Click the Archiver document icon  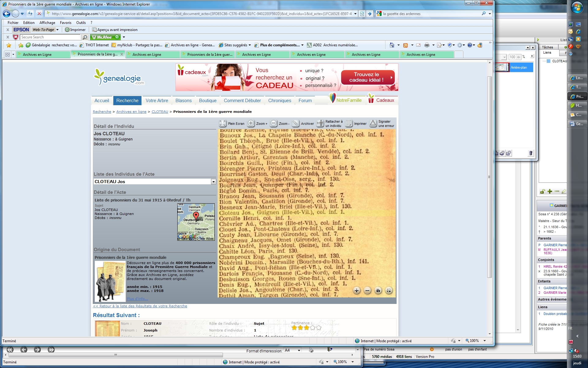(296, 123)
